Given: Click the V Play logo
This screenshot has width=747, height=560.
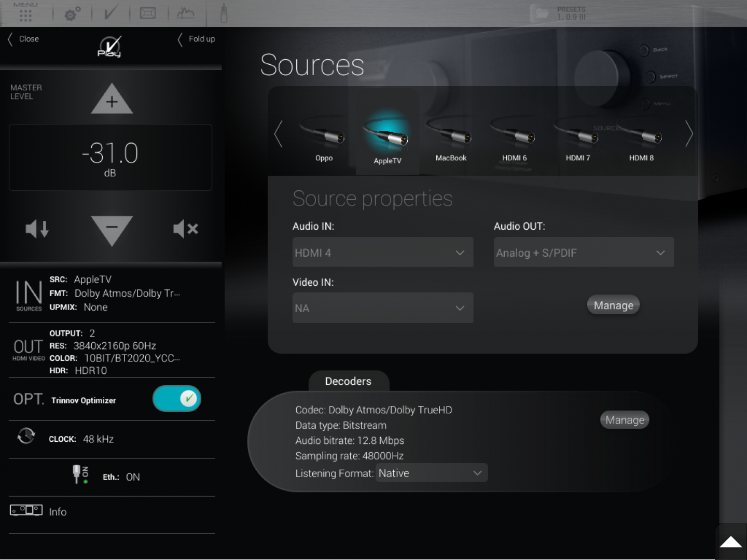Looking at the screenshot, I should pos(109,47).
